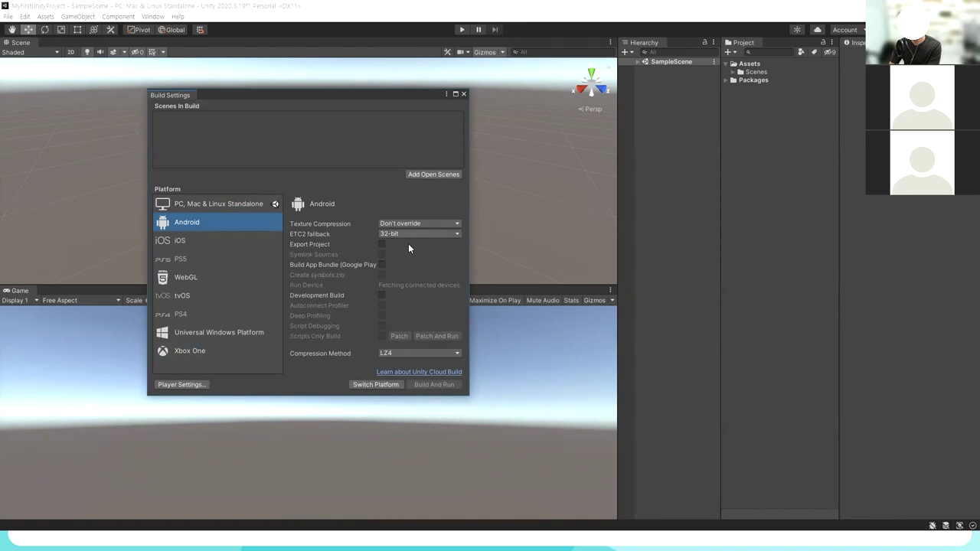Image resolution: width=980 pixels, height=551 pixels.
Task: Open the Edit menu
Action: pyautogui.click(x=25, y=17)
